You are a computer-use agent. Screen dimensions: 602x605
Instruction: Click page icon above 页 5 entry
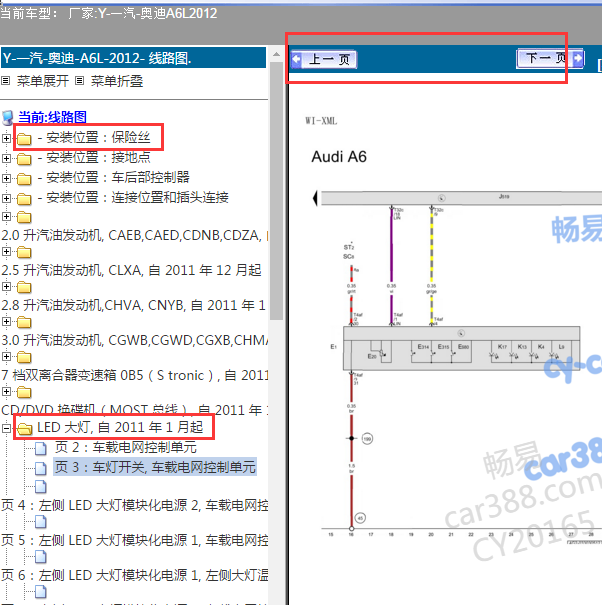coord(41,522)
